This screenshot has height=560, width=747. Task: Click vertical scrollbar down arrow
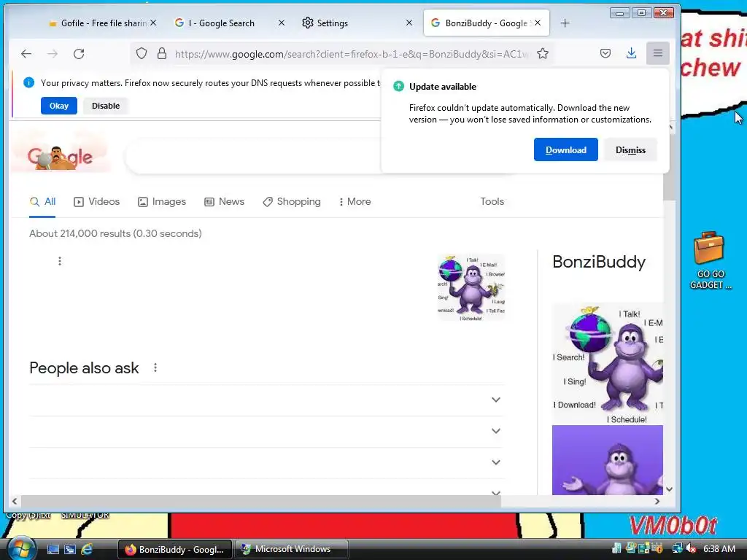tap(669, 489)
